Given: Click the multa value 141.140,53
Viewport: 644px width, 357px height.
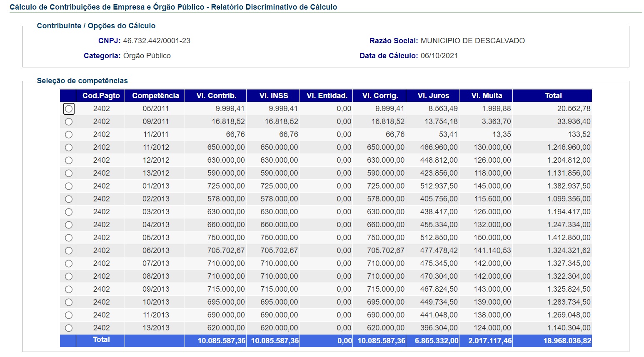Looking at the screenshot, I should (492, 250).
